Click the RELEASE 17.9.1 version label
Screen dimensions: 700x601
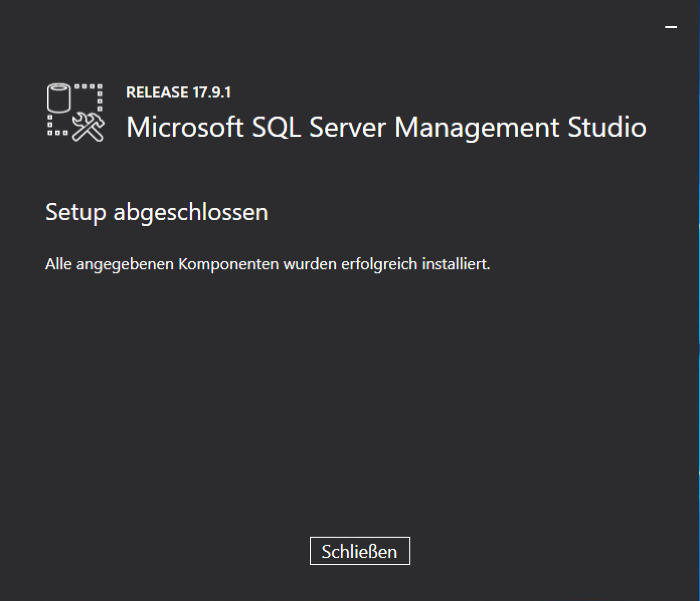pos(178,92)
